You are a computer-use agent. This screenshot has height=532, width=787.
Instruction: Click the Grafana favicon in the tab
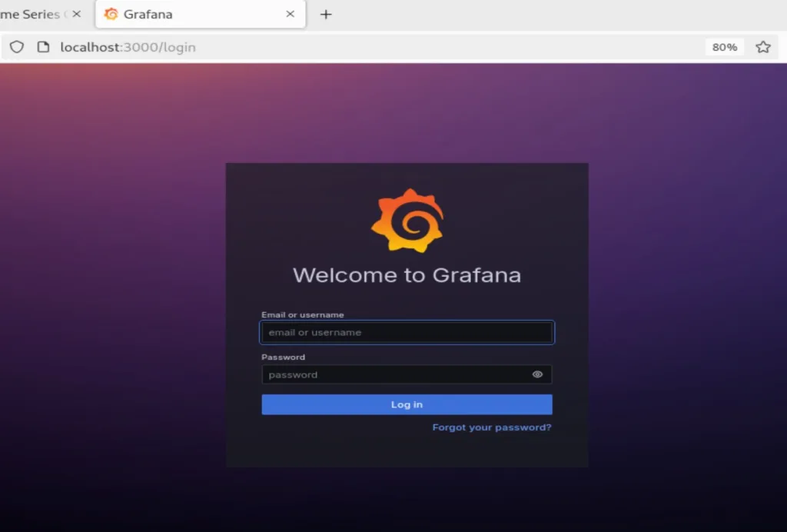click(x=111, y=15)
